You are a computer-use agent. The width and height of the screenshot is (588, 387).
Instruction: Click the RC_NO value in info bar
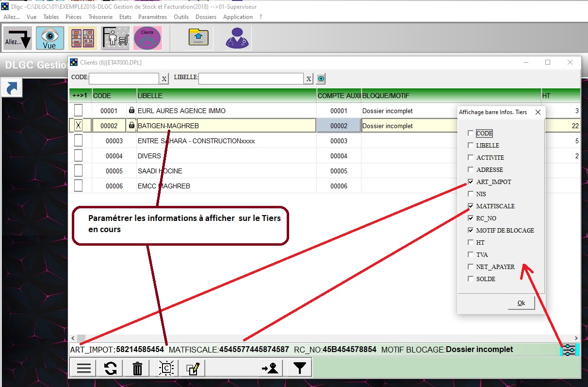click(x=350, y=350)
